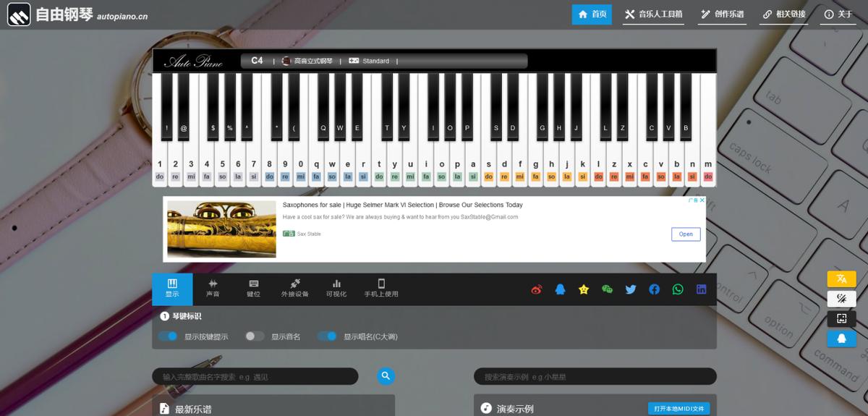Screen dimensions: 868x416
Task: Play the black key labeled S
Action: [495, 106]
